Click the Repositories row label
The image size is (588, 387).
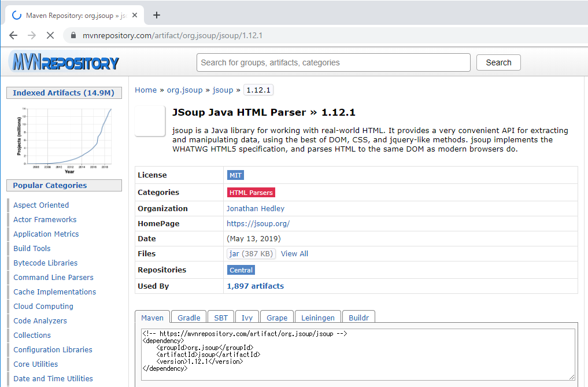(162, 270)
